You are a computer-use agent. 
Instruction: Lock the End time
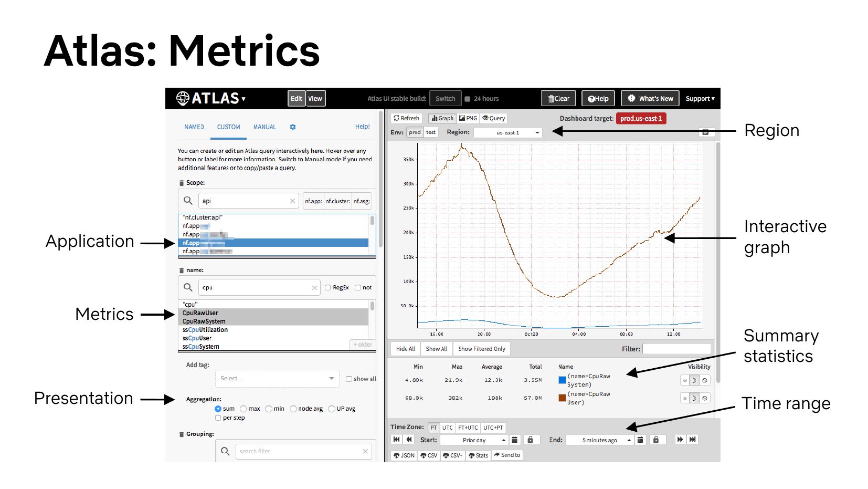pyautogui.click(x=655, y=440)
